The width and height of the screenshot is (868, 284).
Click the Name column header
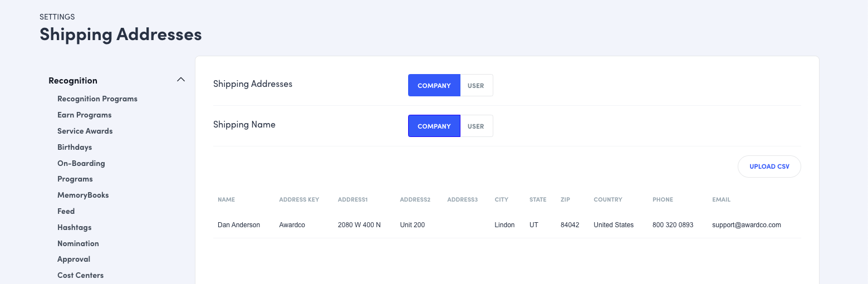point(226,199)
